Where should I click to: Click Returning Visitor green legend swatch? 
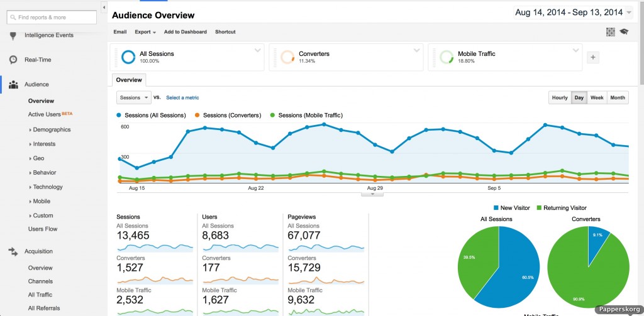[x=539, y=208]
